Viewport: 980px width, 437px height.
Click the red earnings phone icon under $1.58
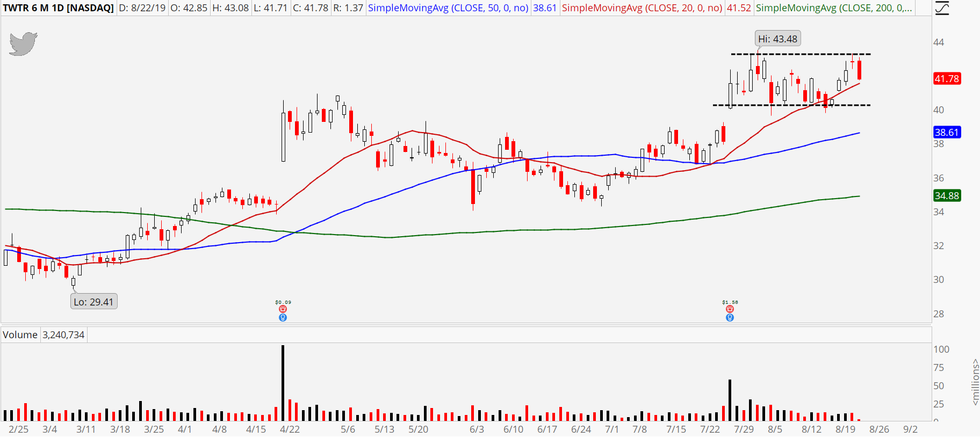tap(730, 309)
